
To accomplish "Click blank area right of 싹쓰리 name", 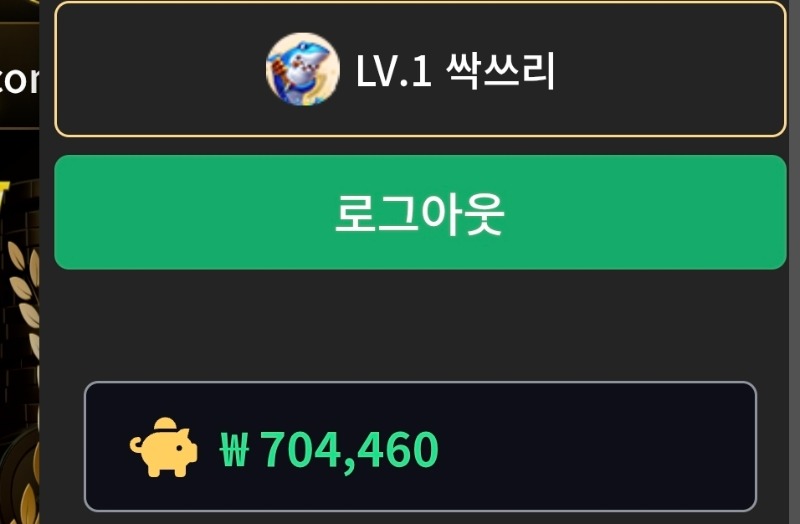I will click(x=666, y=69).
